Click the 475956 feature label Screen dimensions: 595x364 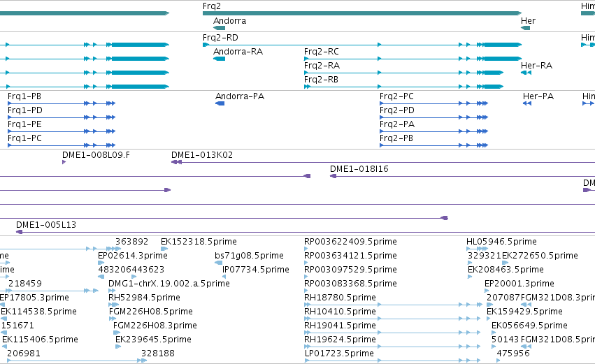coord(513,354)
